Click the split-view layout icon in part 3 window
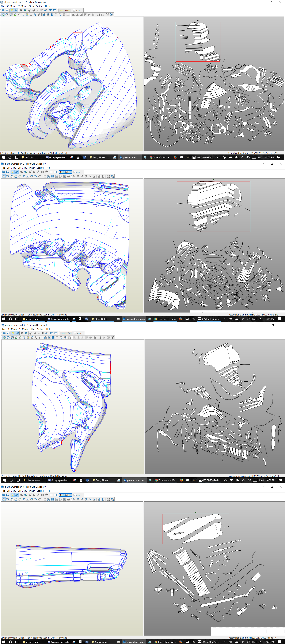The height and width of the screenshot is (644, 285). pos(52,333)
